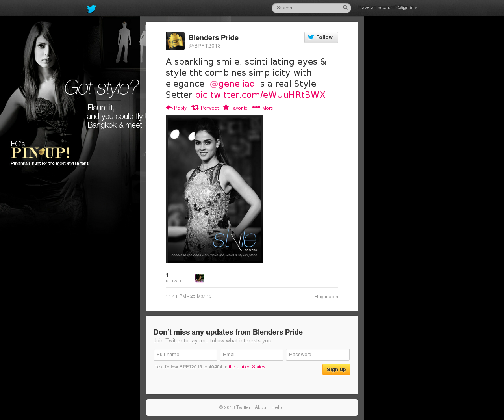Retweet this tweet
This screenshot has height=420, width=504.
[205, 108]
